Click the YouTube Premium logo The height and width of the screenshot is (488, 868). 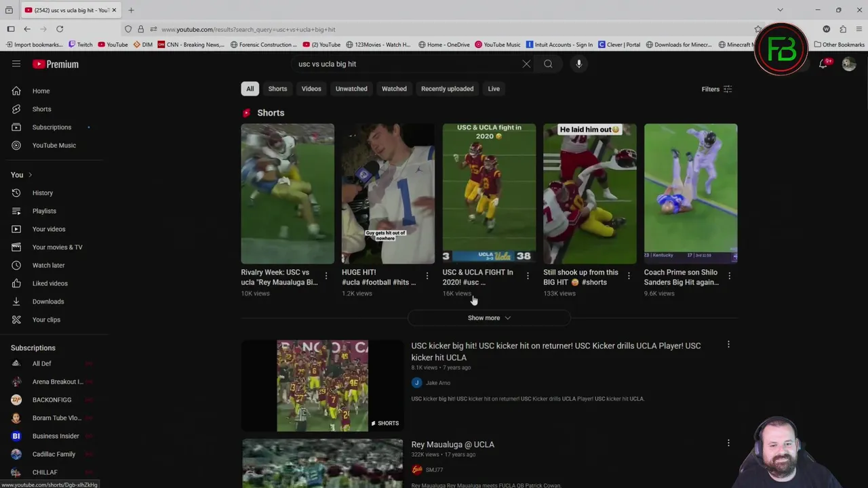pos(56,64)
